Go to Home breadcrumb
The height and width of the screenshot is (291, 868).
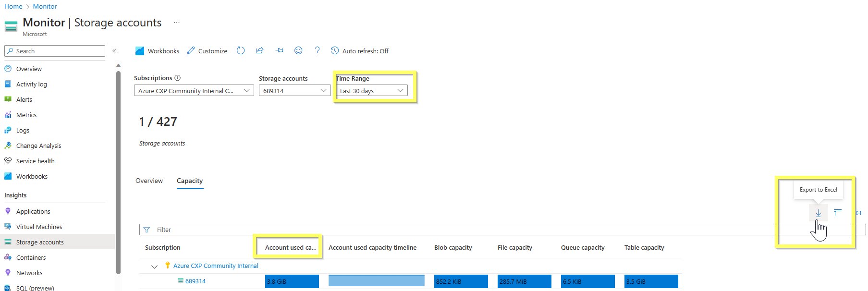pos(13,6)
